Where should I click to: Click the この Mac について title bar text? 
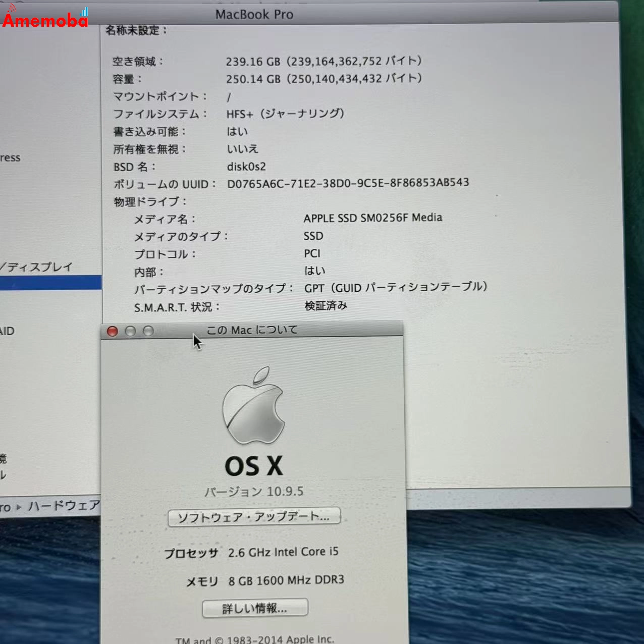tap(252, 331)
